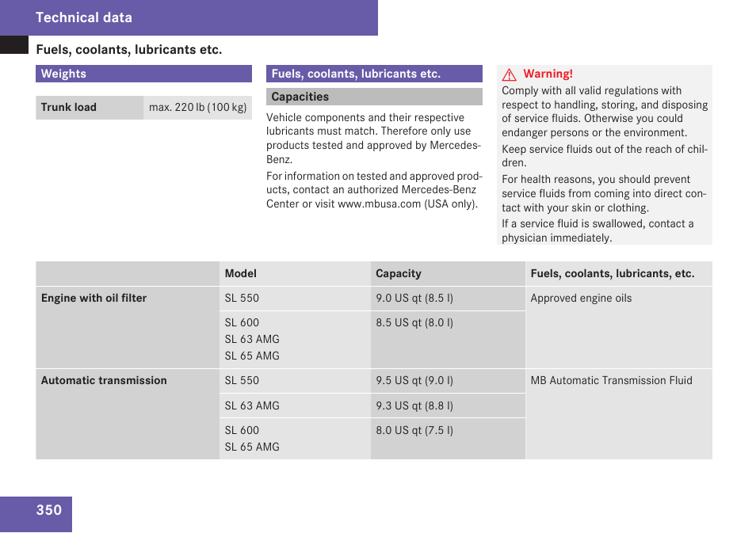Screen dimensions: 756x533
Task: Click the page number '350'
Action: coord(49,510)
